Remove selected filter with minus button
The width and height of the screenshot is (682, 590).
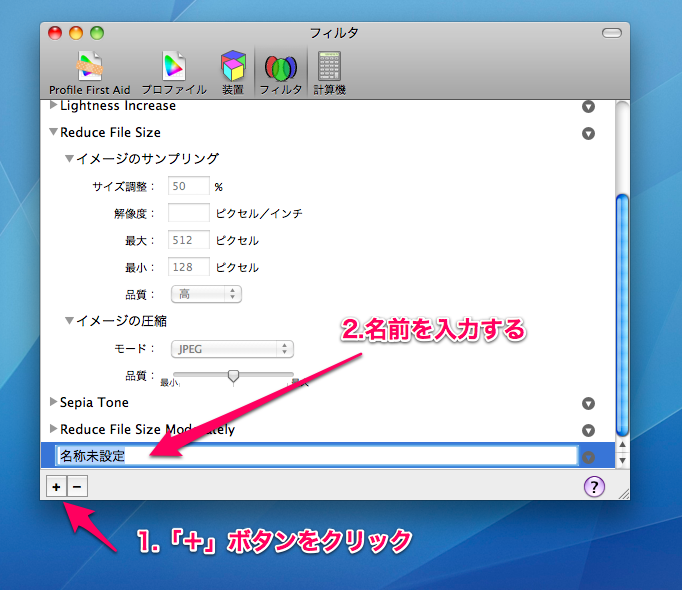pos(77,486)
